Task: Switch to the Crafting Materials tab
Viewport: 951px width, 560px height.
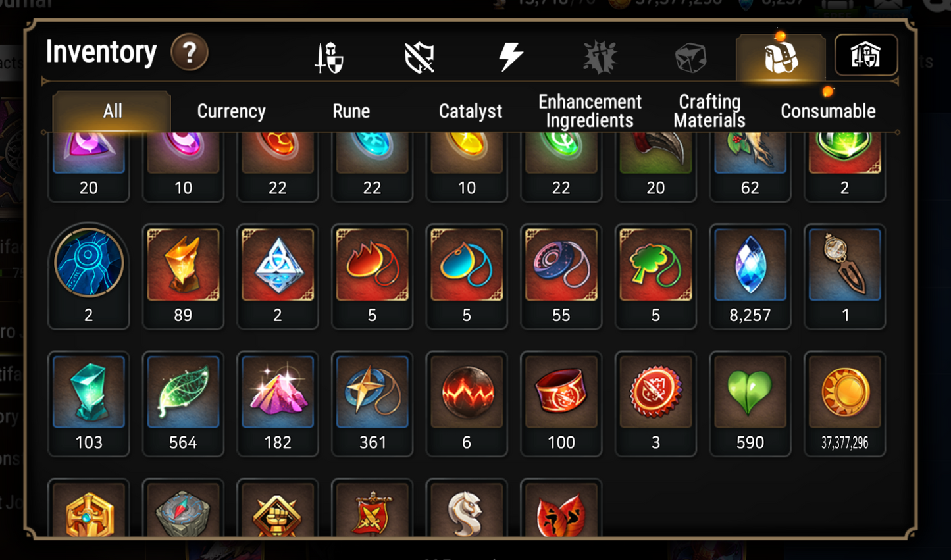Action: [709, 111]
